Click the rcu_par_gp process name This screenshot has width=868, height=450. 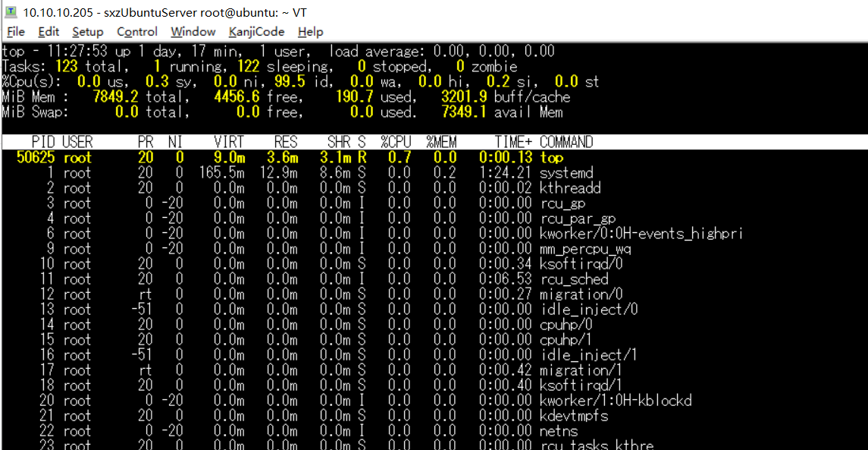(578, 219)
